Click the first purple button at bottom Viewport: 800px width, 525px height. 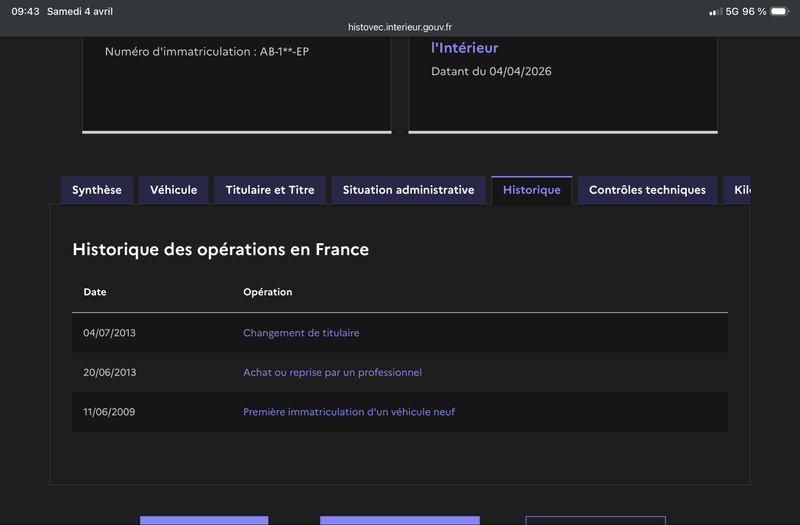pos(204,520)
